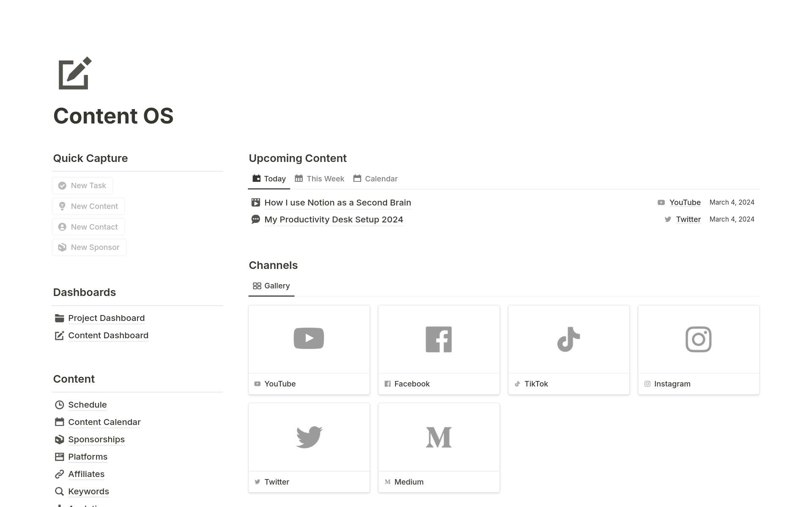Select the Twitter bird logo card
812x507 pixels.
(x=309, y=437)
